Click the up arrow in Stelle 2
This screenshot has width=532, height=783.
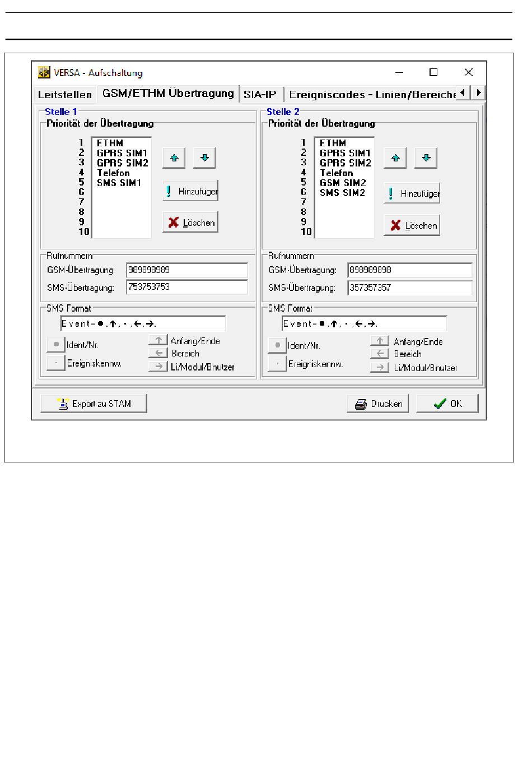point(395,158)
